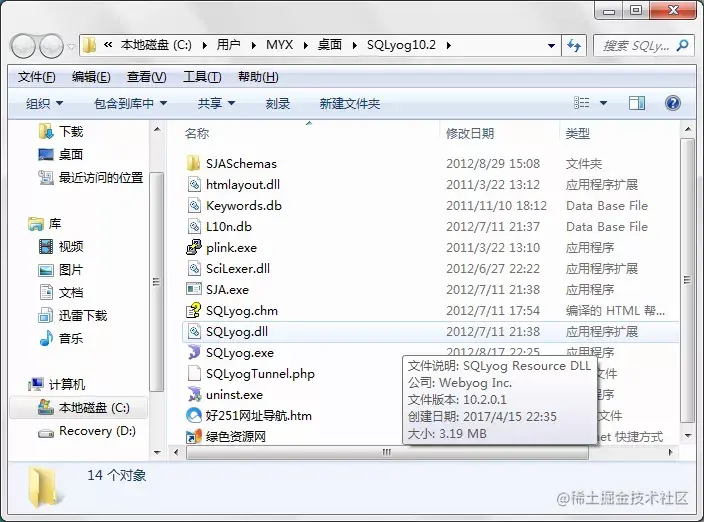Open the recent pages dropdown arrow
The width and height of the screenshot is (704, 522).
click(71, 46)
